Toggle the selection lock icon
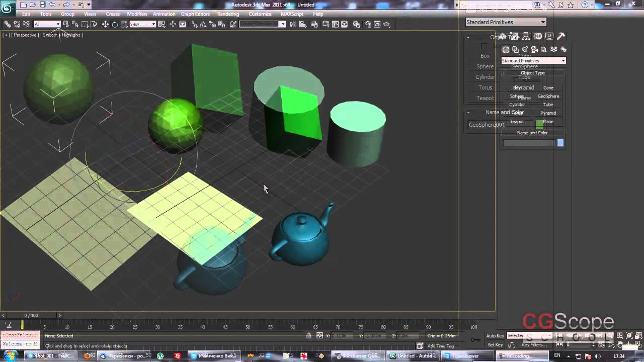Viewport: 644px width, 362px height. [309, 336]
